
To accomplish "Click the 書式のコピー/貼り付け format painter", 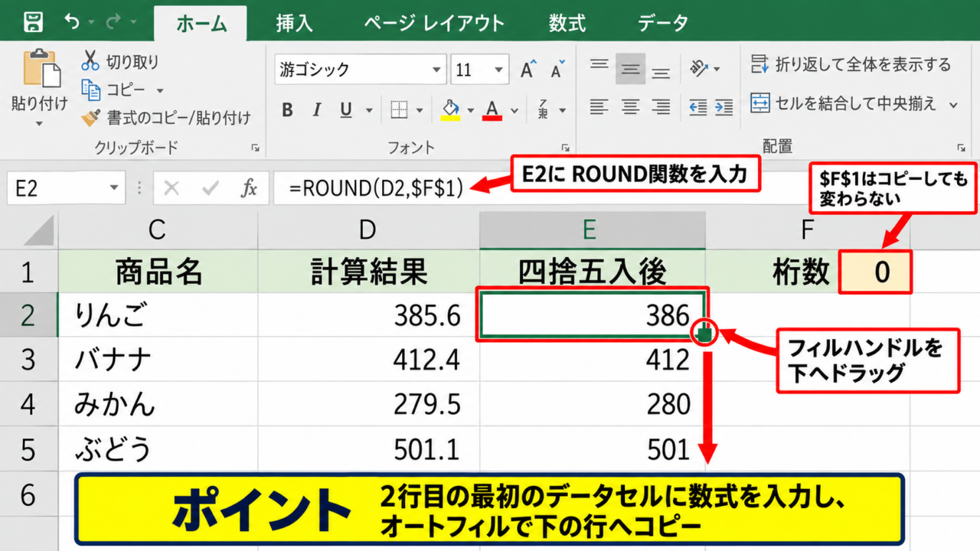I will 166,118.
